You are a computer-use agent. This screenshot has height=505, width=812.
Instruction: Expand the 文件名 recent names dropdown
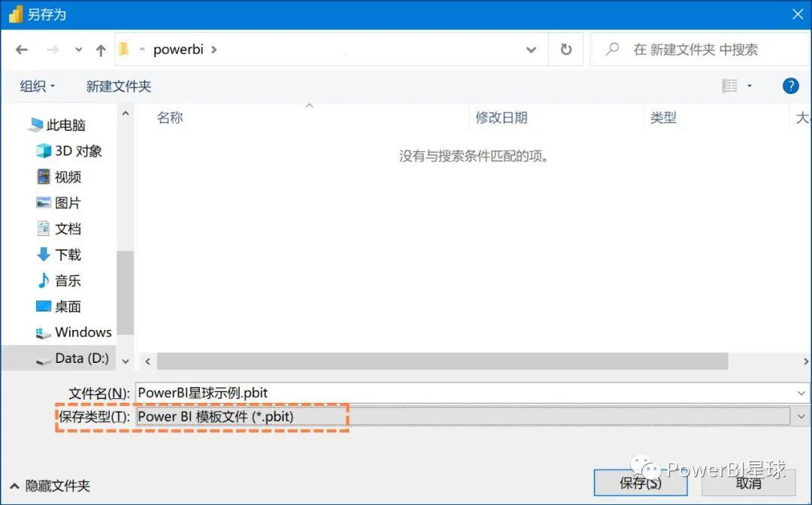pyautogui.click(x=801, y=392)
